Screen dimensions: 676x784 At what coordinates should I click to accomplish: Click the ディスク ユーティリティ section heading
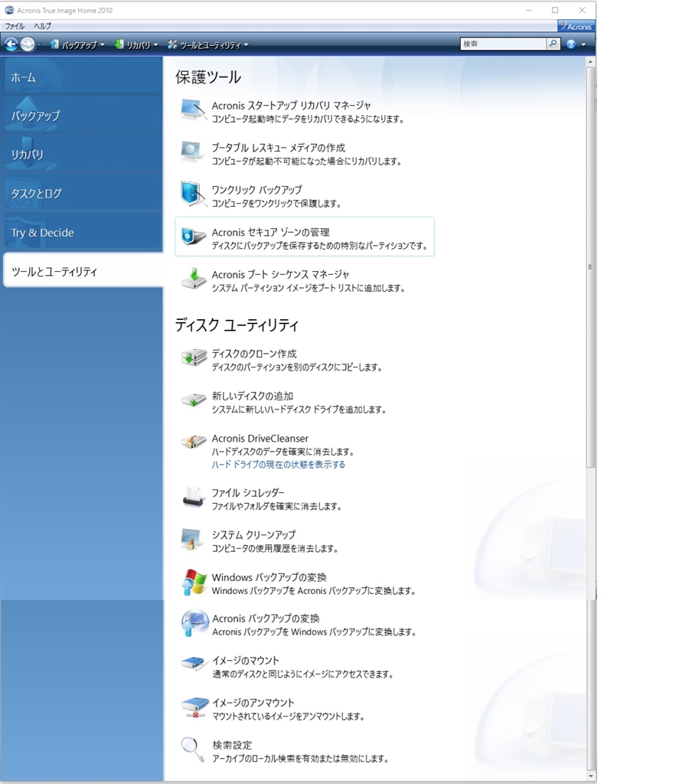tap(237, 325)
